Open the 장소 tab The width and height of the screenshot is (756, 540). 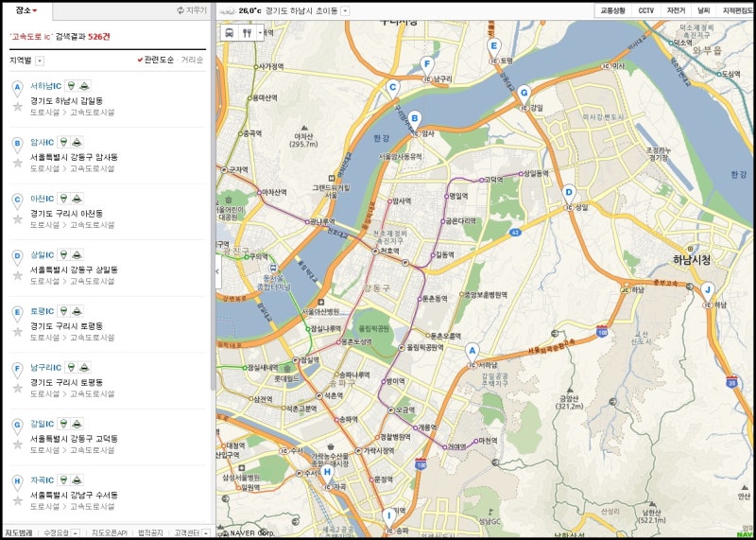(x=21, y=10)
